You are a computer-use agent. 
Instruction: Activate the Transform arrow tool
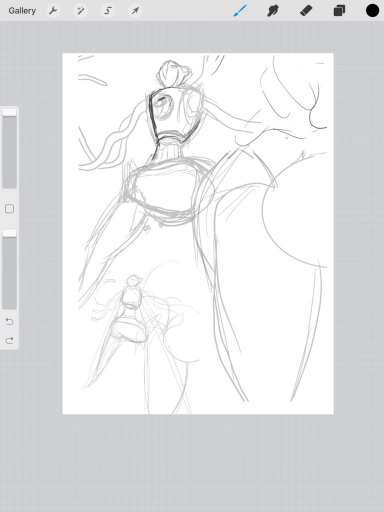135,11
